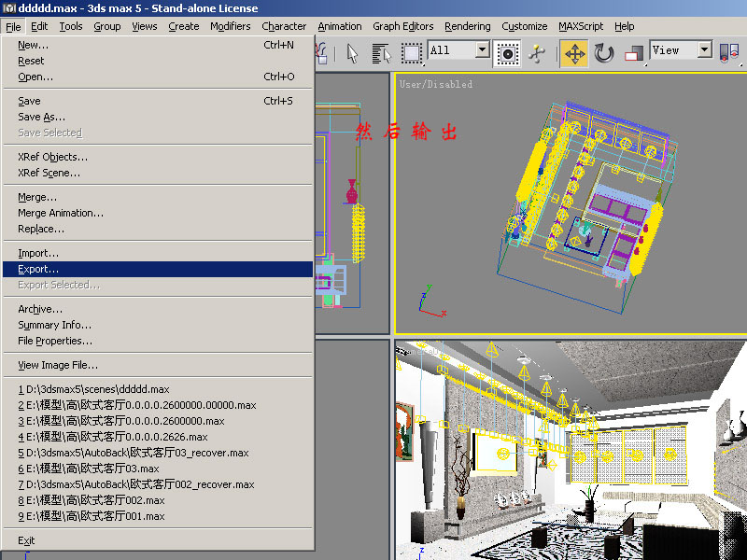Image resolution: width=747 pixels, height=560 pixels.
Task: Activate the Select and Rotate tool
Action: coord(604,53)
